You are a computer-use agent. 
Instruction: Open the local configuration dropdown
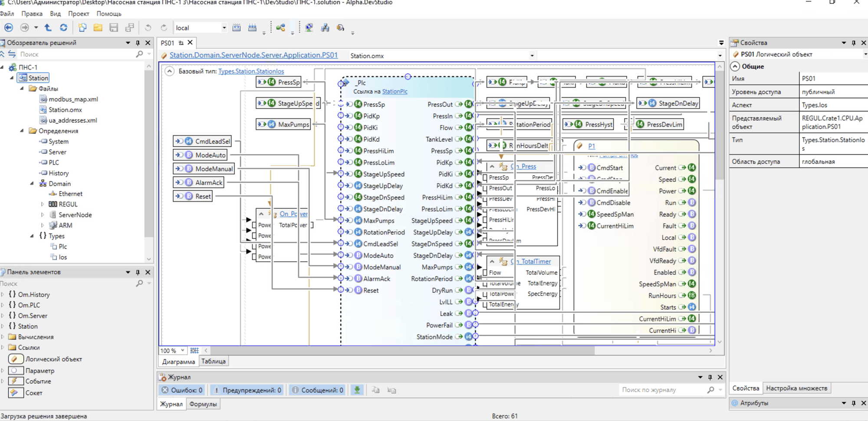click(x=201, y=28)
